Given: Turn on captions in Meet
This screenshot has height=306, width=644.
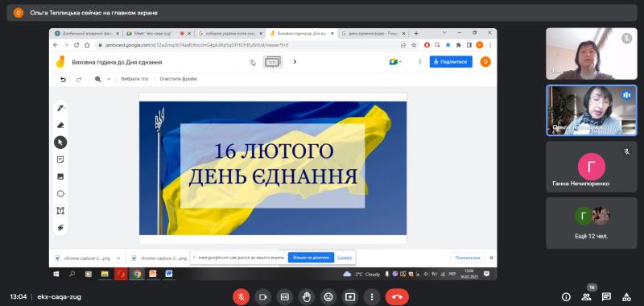Looking at the screenshot, I should tap(285, 296).
